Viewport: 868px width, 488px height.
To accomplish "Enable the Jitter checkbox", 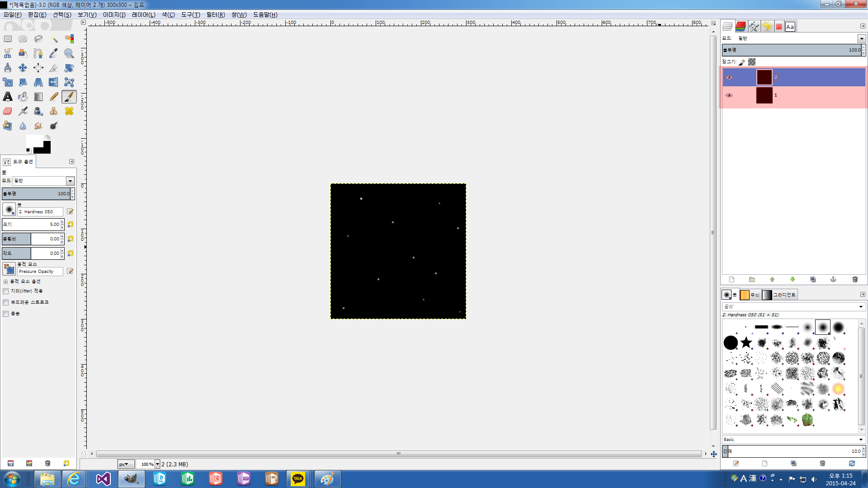I will click(6, 291).
